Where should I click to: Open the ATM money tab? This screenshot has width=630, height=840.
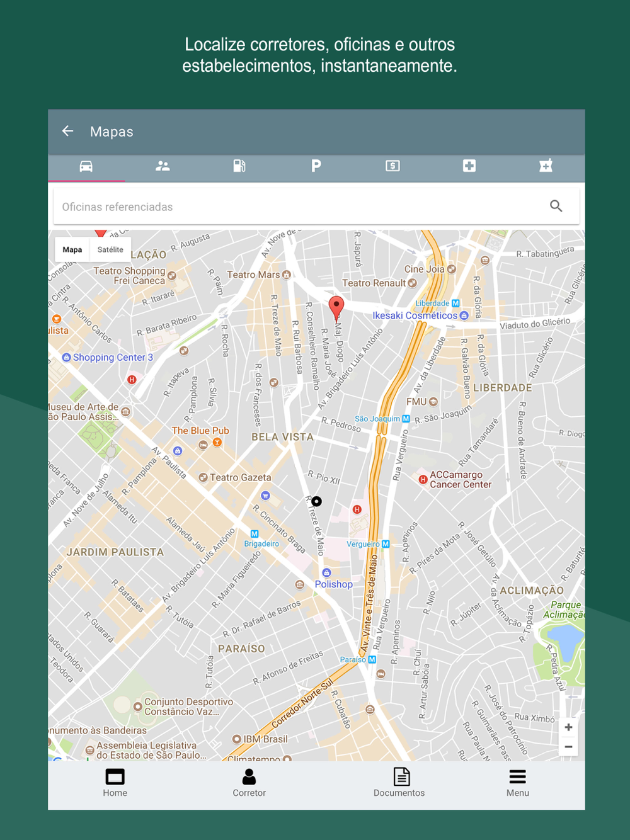pyautogui.click(x=392, y=166)
